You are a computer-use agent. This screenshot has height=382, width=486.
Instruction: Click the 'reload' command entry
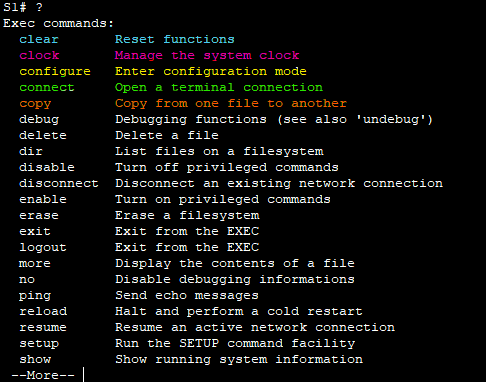[43, 311]
